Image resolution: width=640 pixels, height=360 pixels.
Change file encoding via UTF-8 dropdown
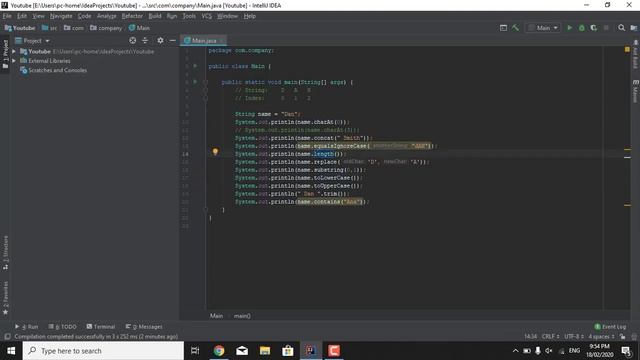[x=574, y=337]
